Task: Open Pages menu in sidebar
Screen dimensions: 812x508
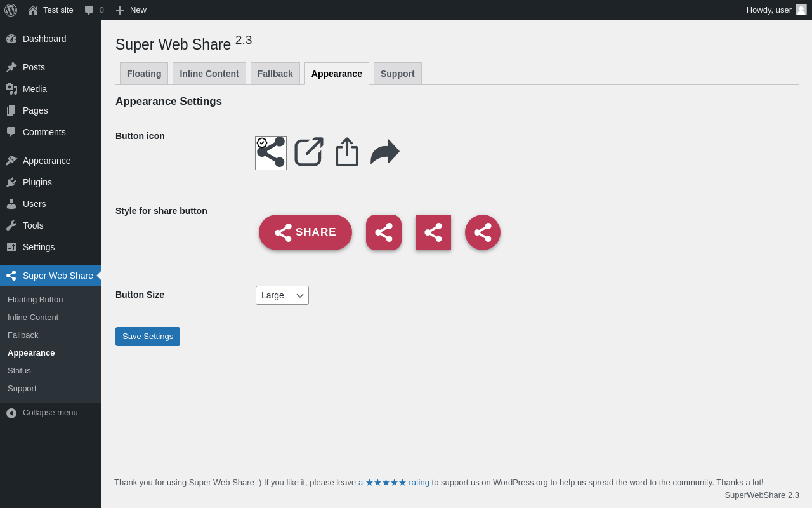Action: 51,110
